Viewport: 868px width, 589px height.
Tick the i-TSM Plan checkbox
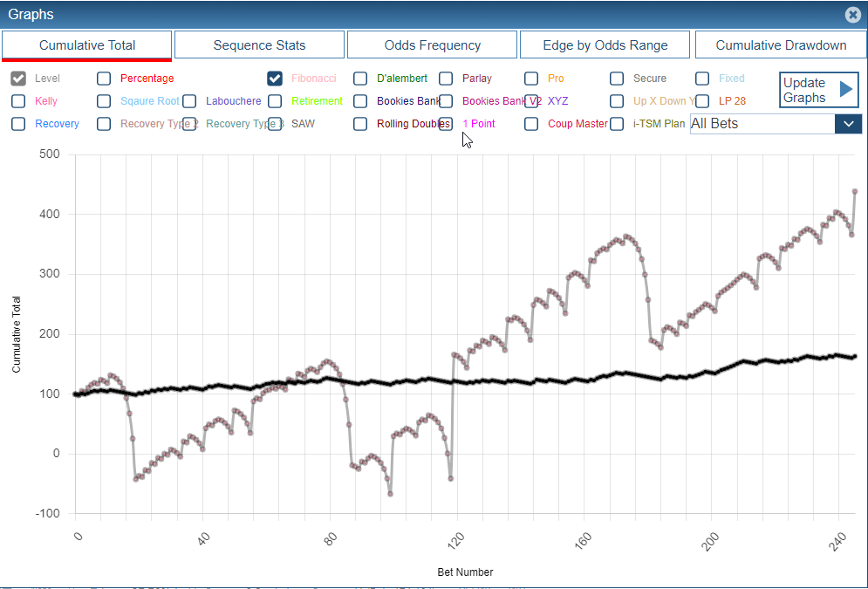(x=617, y=123)
